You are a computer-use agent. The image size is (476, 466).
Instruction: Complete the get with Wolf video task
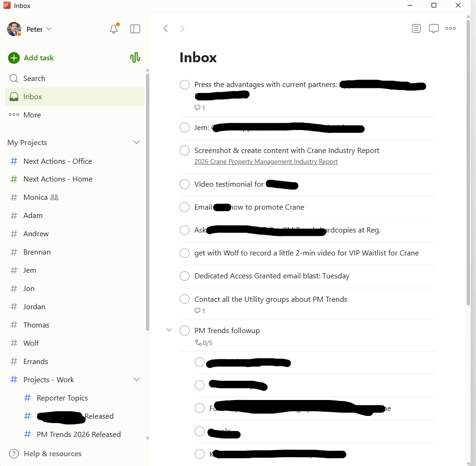[x=184, y=253]
